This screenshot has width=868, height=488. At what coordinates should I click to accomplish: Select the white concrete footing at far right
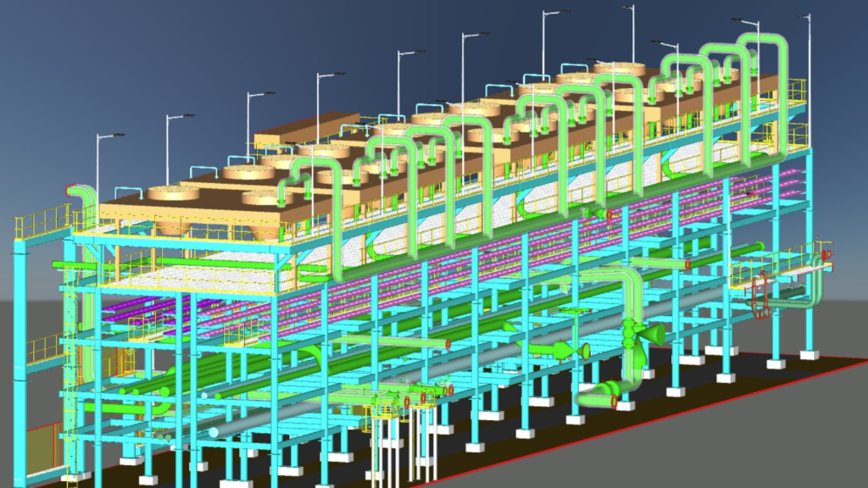(x=810, y=355)
